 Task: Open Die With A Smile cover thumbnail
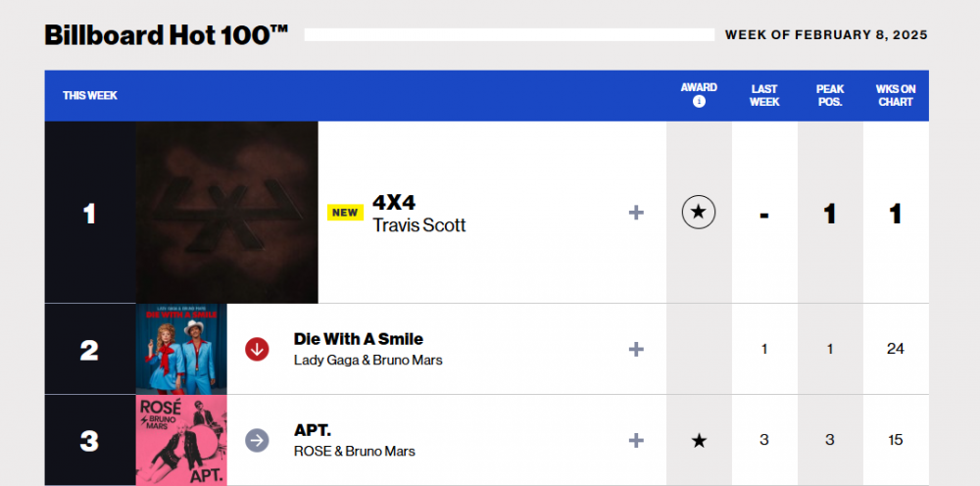click(x=181, y=349)
